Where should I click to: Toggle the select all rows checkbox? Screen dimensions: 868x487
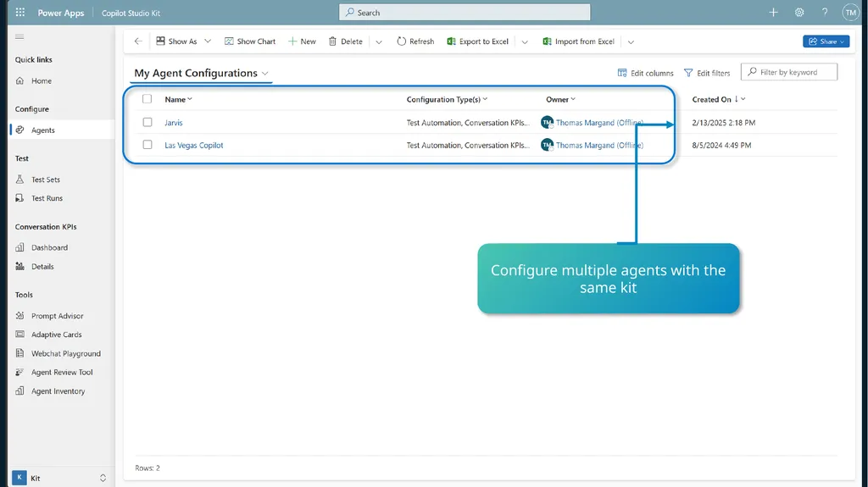click(x=147, y=99)
